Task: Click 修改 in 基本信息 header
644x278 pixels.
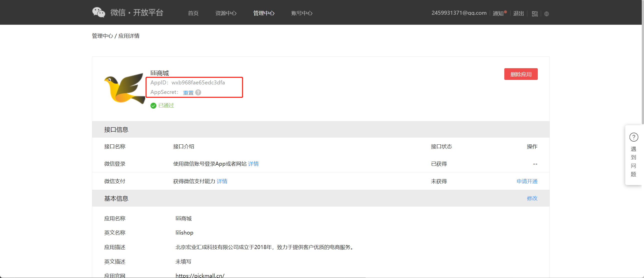Action: click(x=532, y=198)
